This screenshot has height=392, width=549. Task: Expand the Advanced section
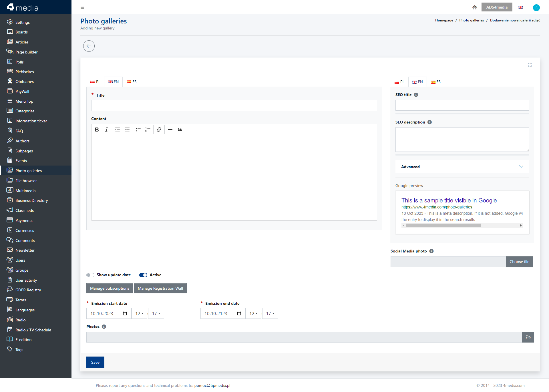point(462,166)
